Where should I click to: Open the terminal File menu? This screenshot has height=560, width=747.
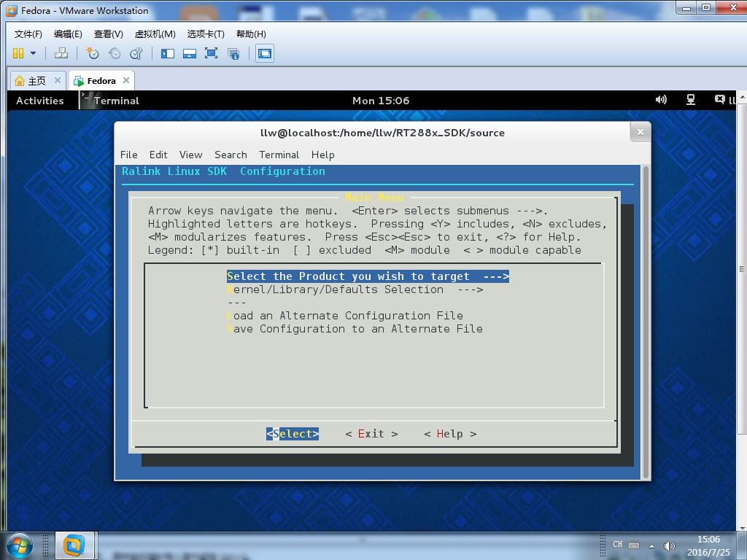click(x=128, y=155)
